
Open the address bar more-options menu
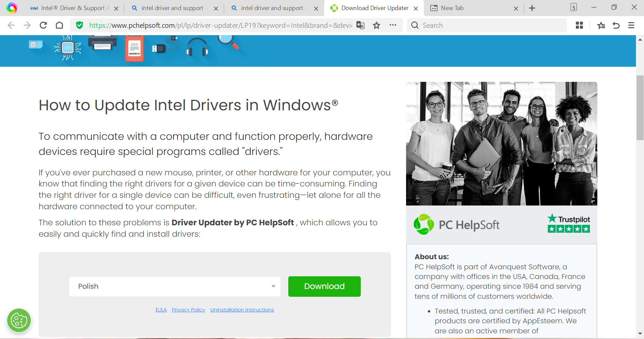(393, 25)
